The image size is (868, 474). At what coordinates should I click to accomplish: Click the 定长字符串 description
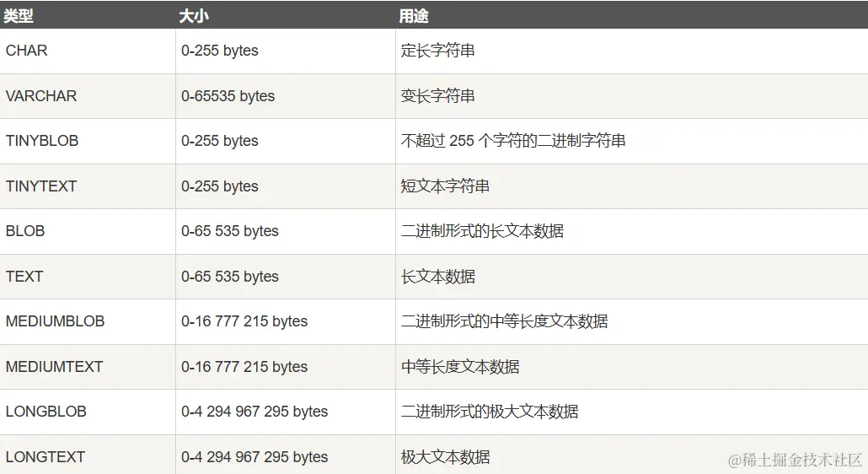[x=438, y=51]
